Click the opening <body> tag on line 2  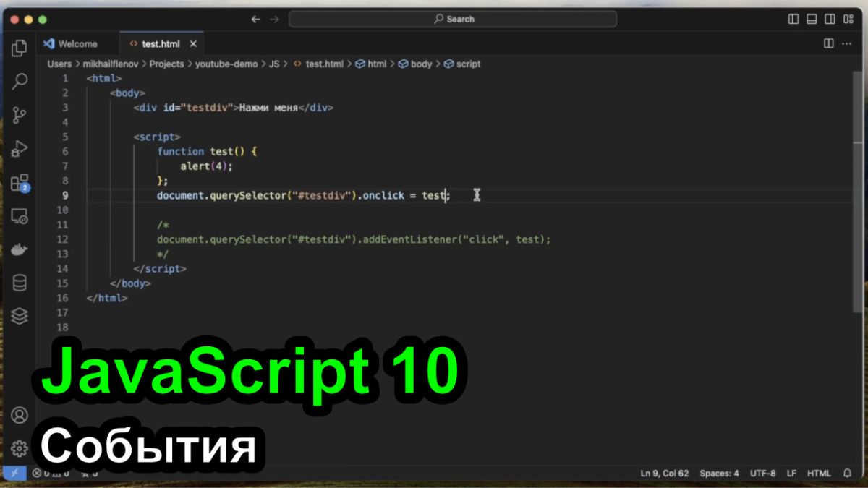[128, 93]
